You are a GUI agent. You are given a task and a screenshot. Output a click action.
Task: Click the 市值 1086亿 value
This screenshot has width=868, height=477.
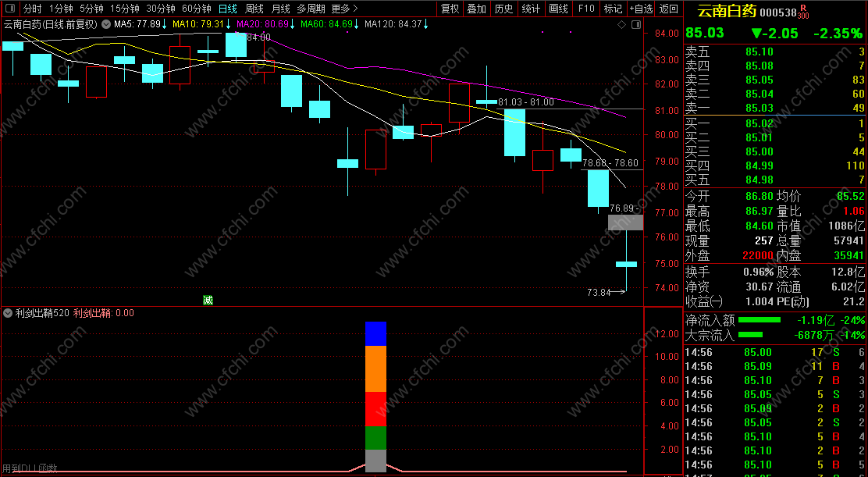[x=848, y=226]
